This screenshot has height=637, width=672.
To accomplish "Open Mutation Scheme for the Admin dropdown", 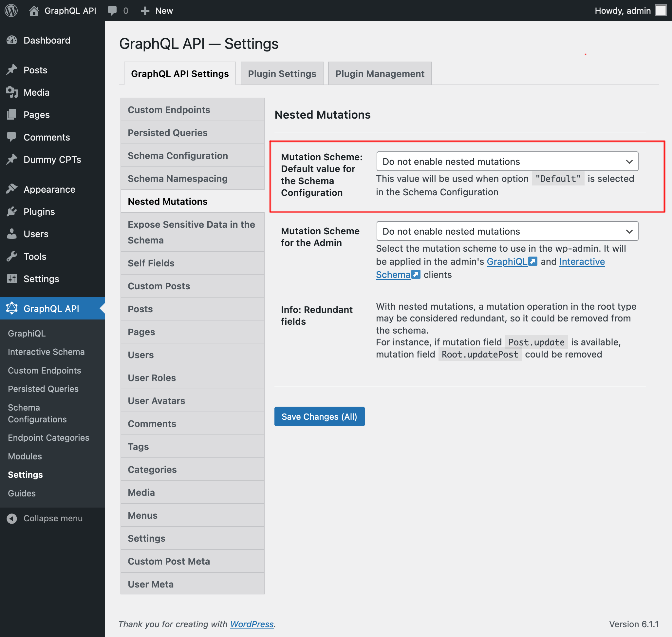I will (507, 231).
